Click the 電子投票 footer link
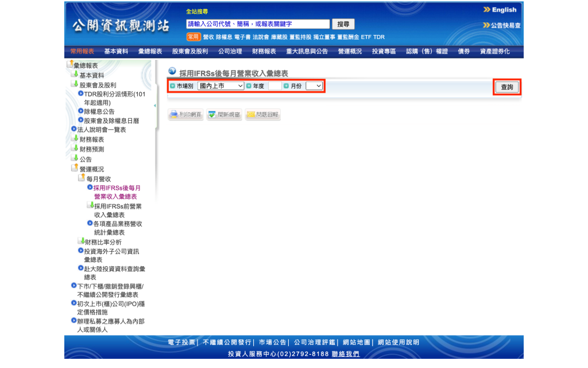 (181, 343)
